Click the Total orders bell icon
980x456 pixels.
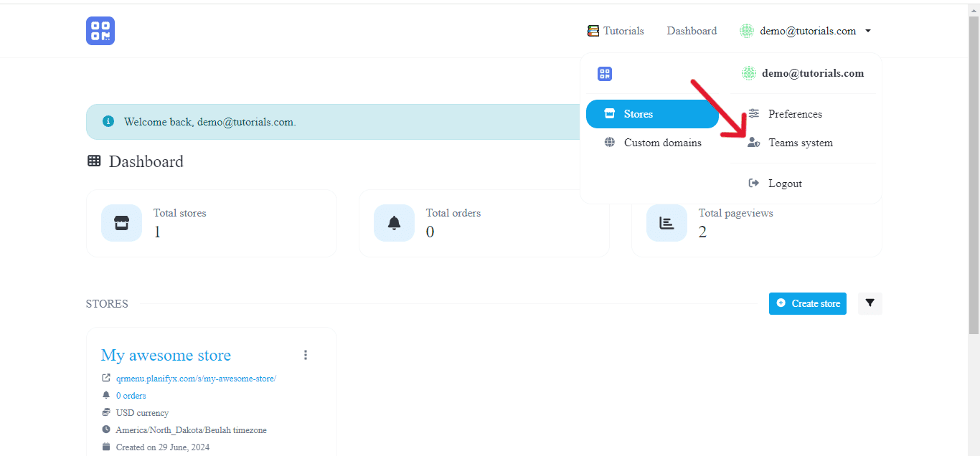point(394,223)
